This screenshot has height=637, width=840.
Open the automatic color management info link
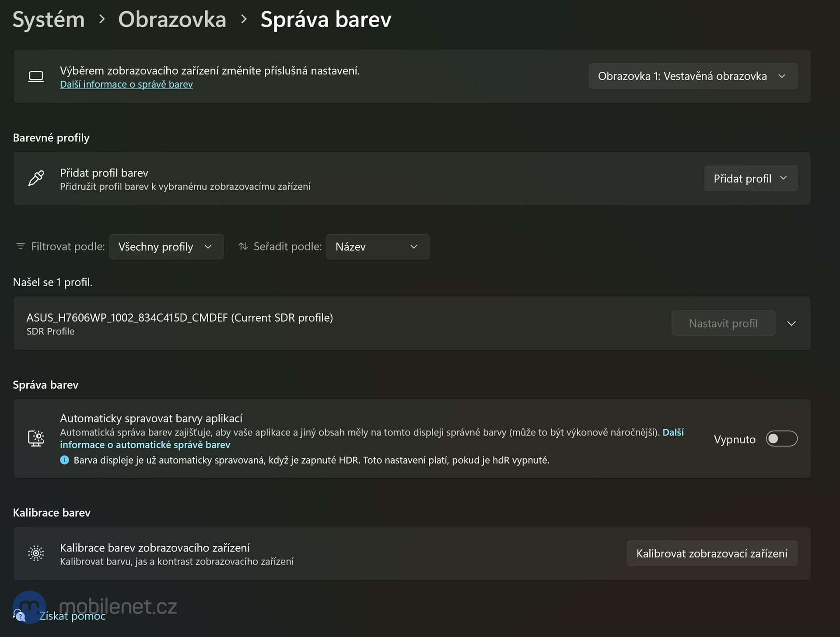pyautogui.click(x=145, y=445)
